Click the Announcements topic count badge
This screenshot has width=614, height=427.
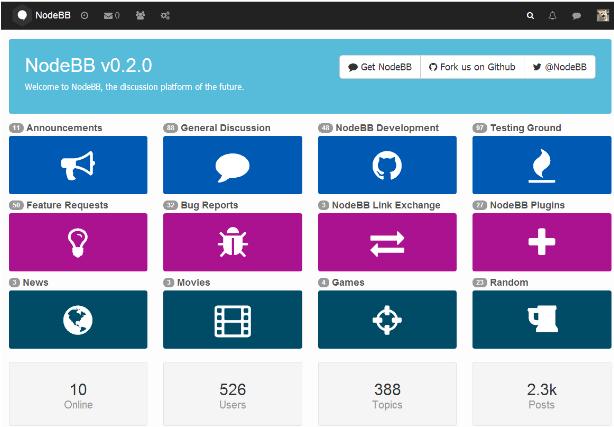coord(16,128)
